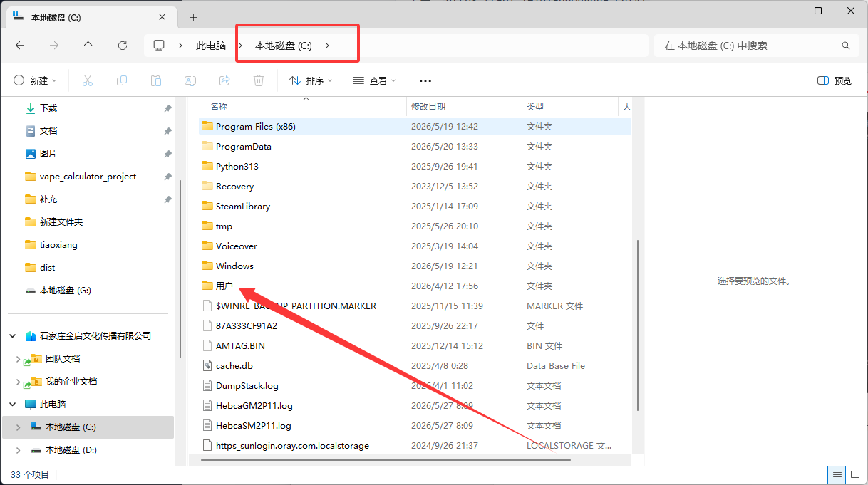Click the search magnifier icon
Screen dimensions: 868x485
pyautogui.click(x=846, y=46)
